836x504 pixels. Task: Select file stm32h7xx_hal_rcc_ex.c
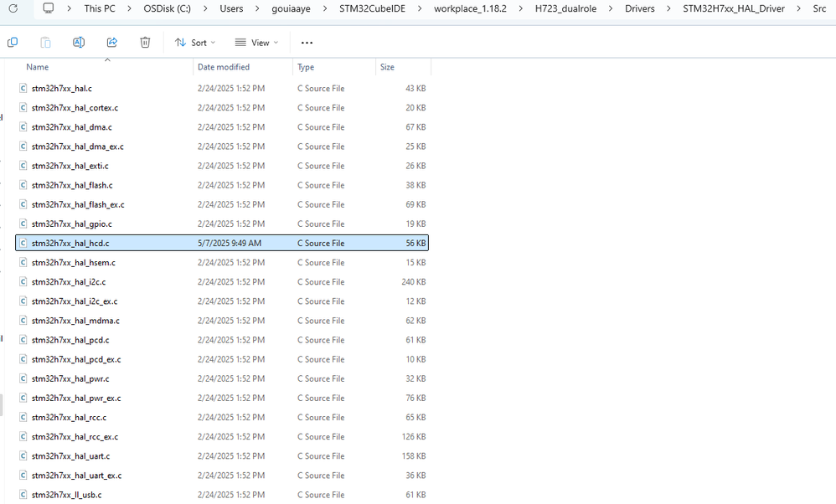222,437
